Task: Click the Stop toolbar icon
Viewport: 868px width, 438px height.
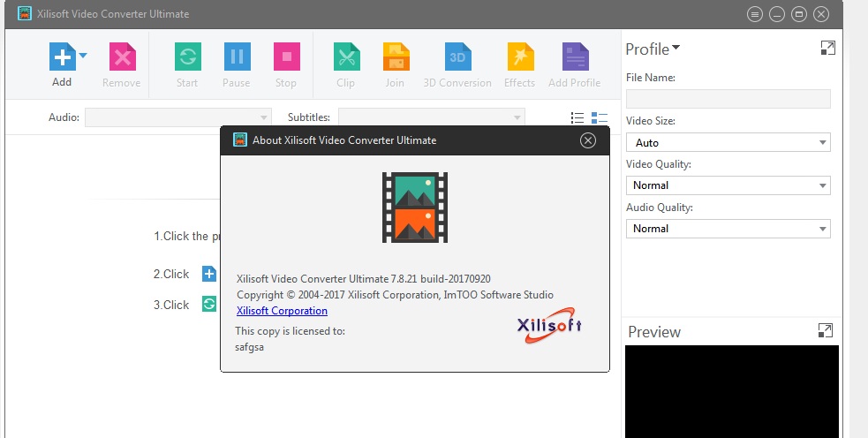Action: click(x=287, y=57)
